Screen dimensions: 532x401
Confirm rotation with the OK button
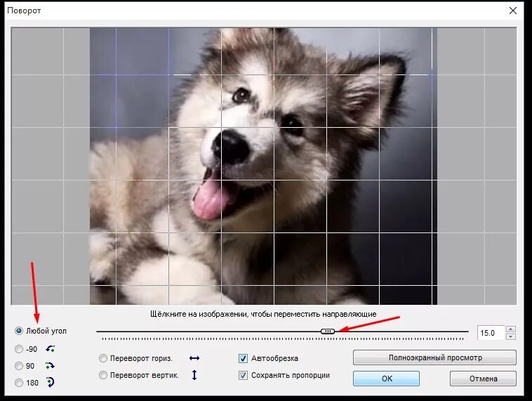pyautogui.click(x=387, y=379)
